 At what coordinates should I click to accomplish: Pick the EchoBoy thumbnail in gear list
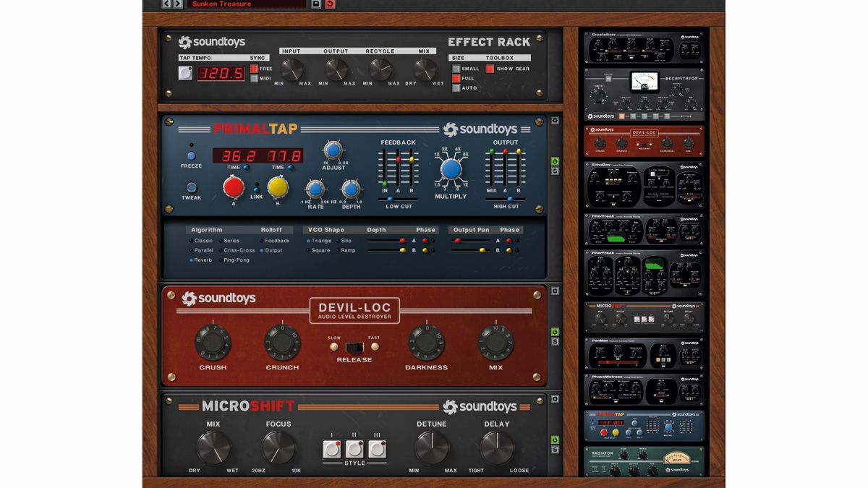tap(644, 185)
